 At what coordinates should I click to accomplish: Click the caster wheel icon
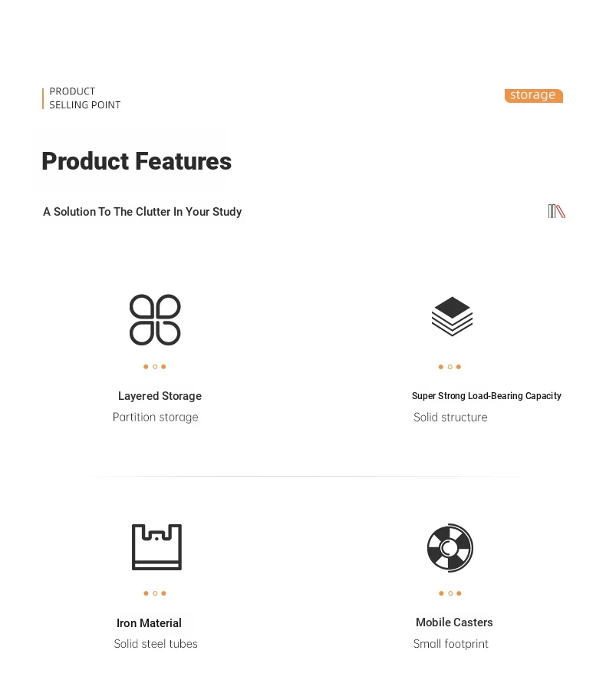click(x=450, y=548)
